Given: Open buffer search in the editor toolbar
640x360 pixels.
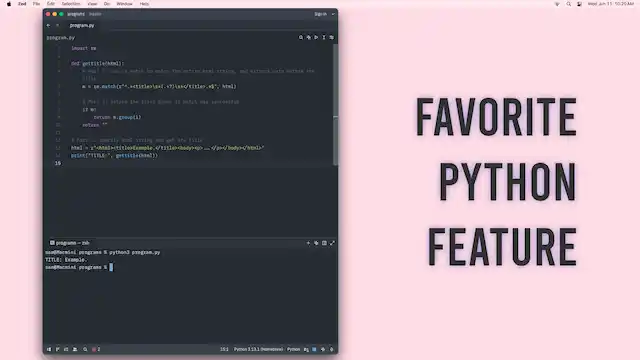Looking at the screenshot, I should click(301, 38).
